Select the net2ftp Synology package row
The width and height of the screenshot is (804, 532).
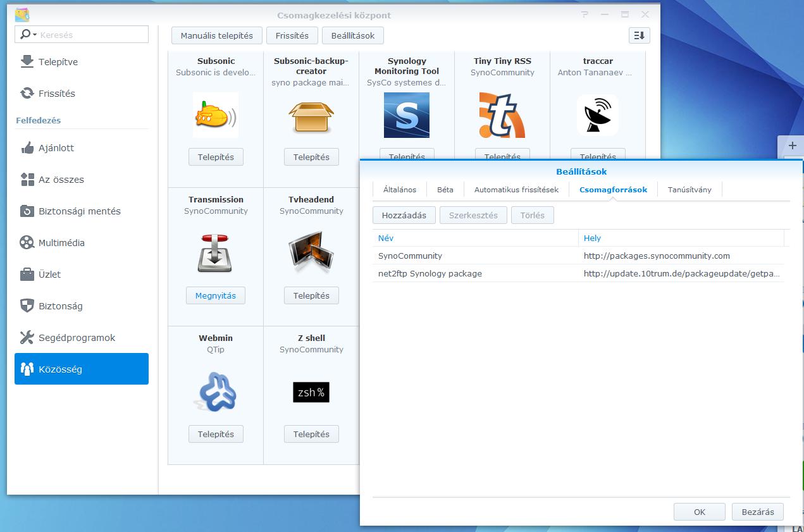click(x=578, y=273)
